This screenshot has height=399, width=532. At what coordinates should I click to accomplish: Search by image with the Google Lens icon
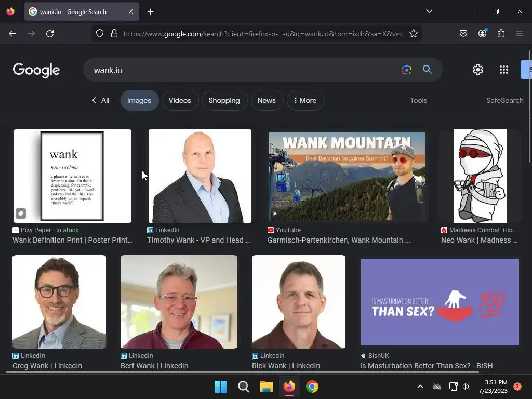click(x=406, y=70)
